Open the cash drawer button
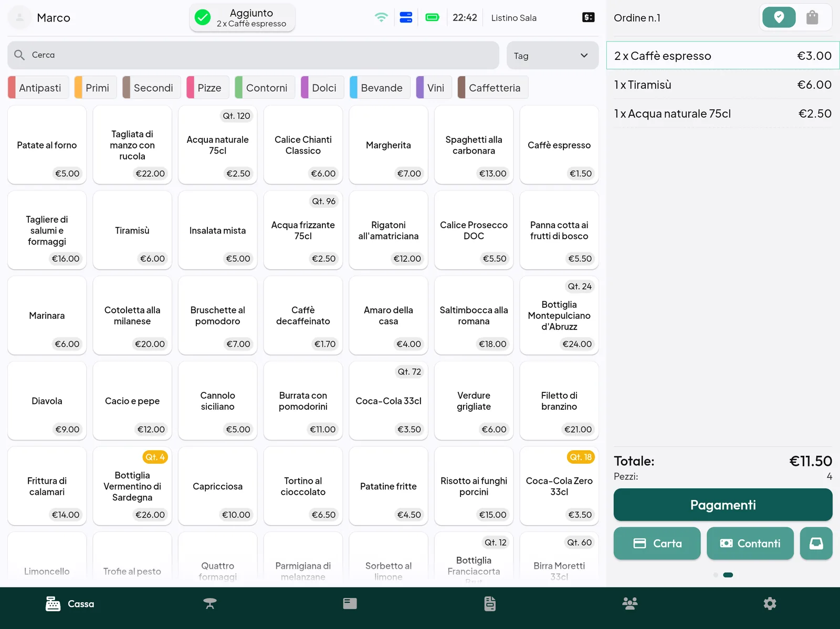The width and height of the screenshot is (840, 629). [816, 543]
